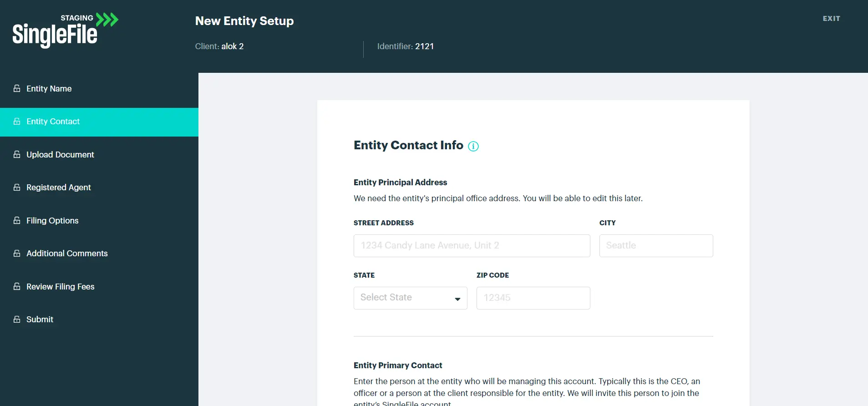Click the lock icon beside Upload Document
The image size is (868, 406).
[17, 154]
